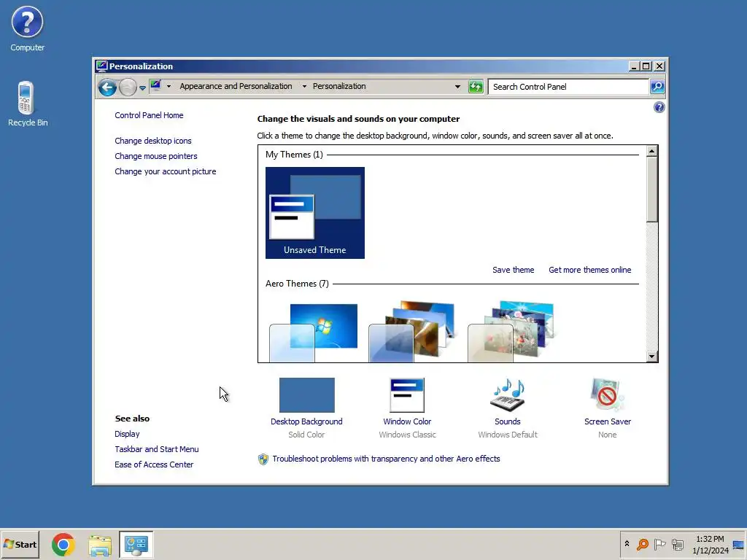The image size is (747, 560).
Task: Click the magnifier tray icon
Action: pyautogui.click(x=643, y=544)
